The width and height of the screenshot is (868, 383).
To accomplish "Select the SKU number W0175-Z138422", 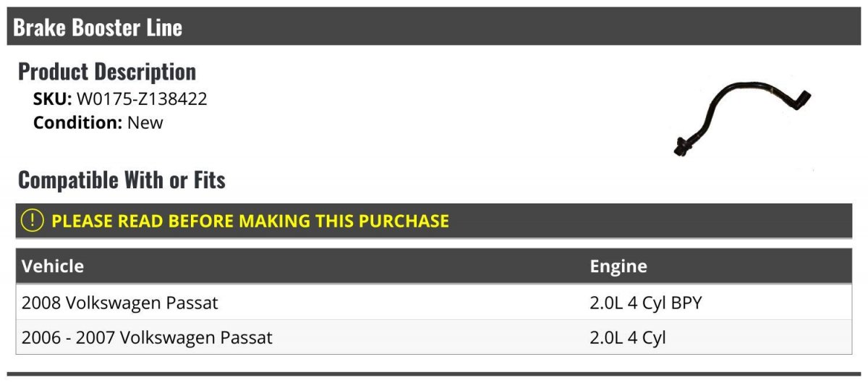I will 142,99.
